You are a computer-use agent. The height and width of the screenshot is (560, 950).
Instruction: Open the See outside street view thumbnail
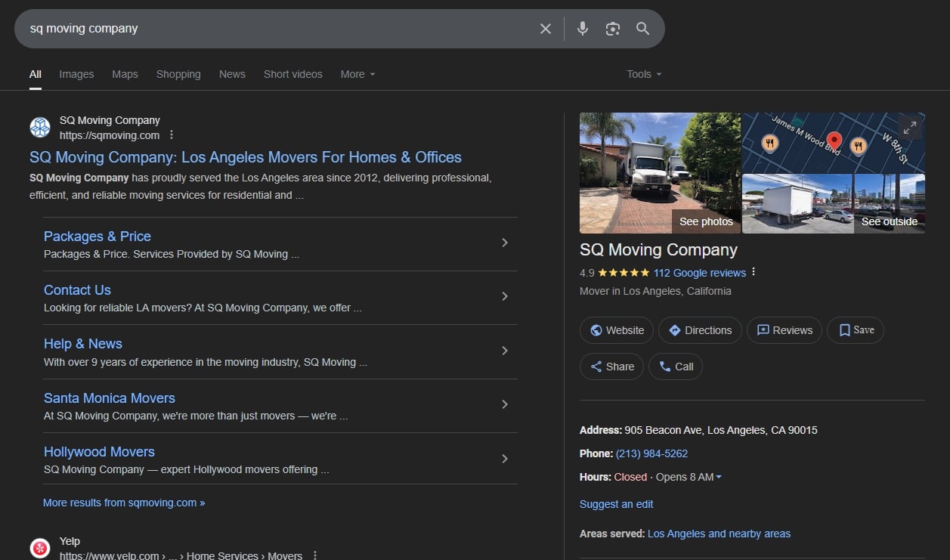834,204
